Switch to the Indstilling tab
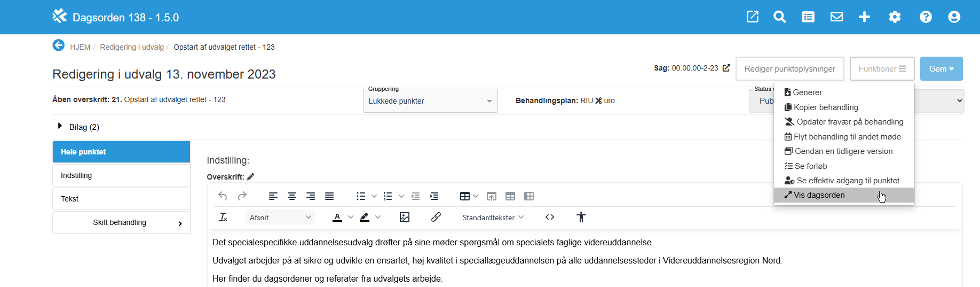 pos(121,175)
